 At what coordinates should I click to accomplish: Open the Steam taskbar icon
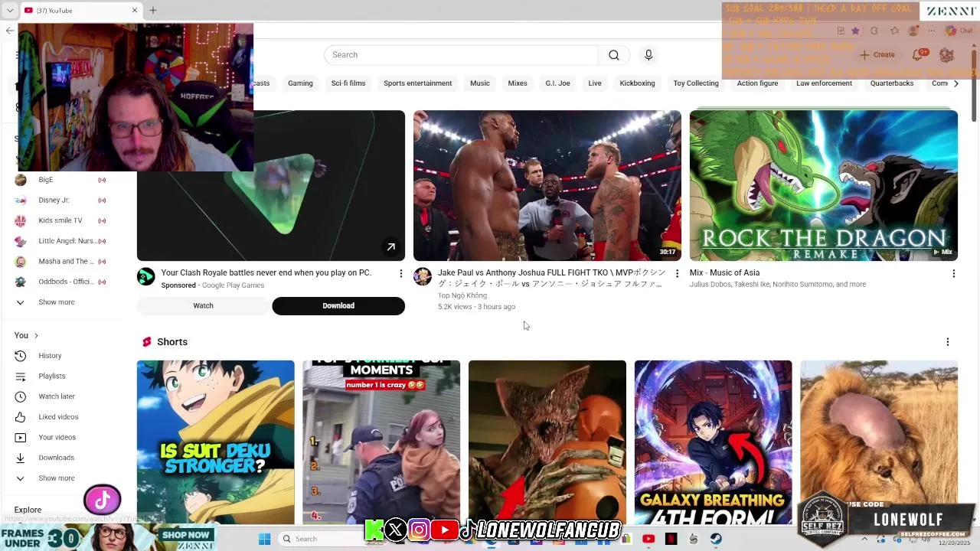(716, 539)
